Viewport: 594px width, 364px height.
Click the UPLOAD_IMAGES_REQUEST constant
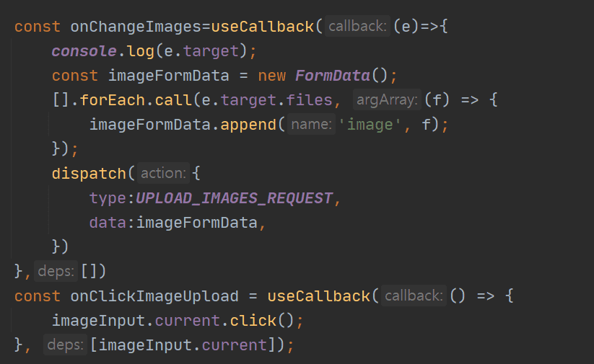point(235,198)
